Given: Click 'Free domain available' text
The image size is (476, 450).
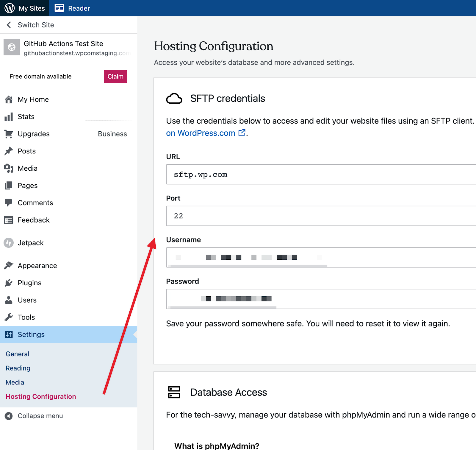Looking at the screenshot, I should click(x=40, y=77).
